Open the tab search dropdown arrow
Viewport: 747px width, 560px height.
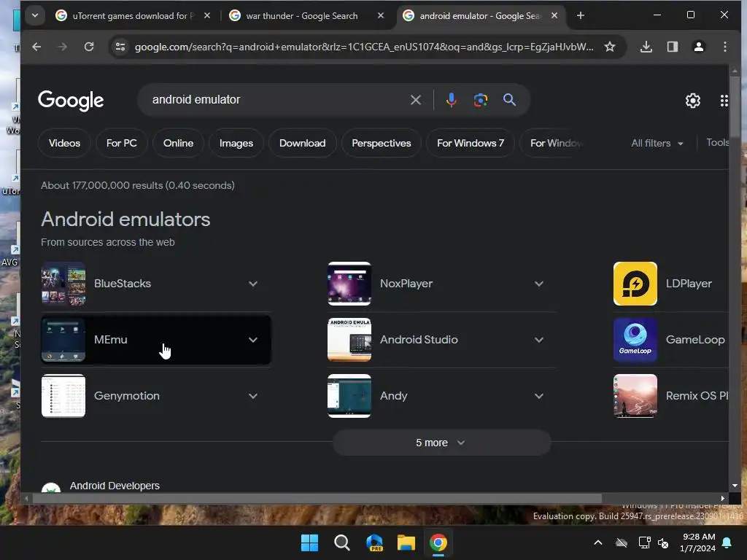(35, 16)
